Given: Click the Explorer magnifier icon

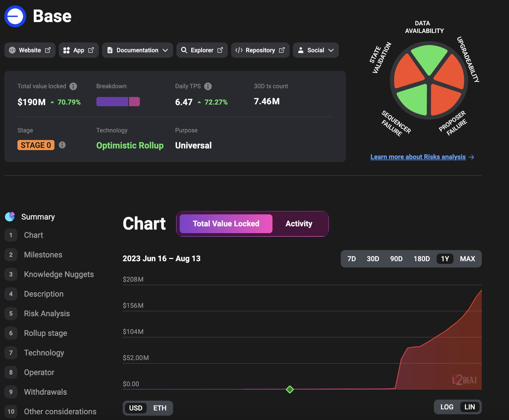Looking at the screenshot, I should coord(184,50).
